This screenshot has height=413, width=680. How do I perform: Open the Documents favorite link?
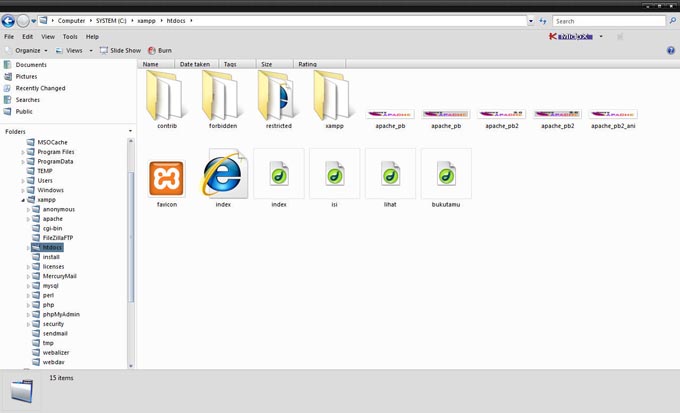[x=25, y=65]
